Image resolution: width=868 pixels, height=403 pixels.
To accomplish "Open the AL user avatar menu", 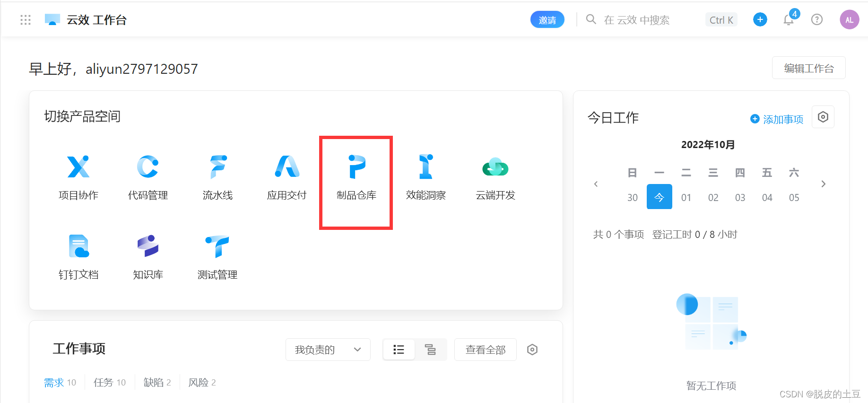I will tap(850, 19).
